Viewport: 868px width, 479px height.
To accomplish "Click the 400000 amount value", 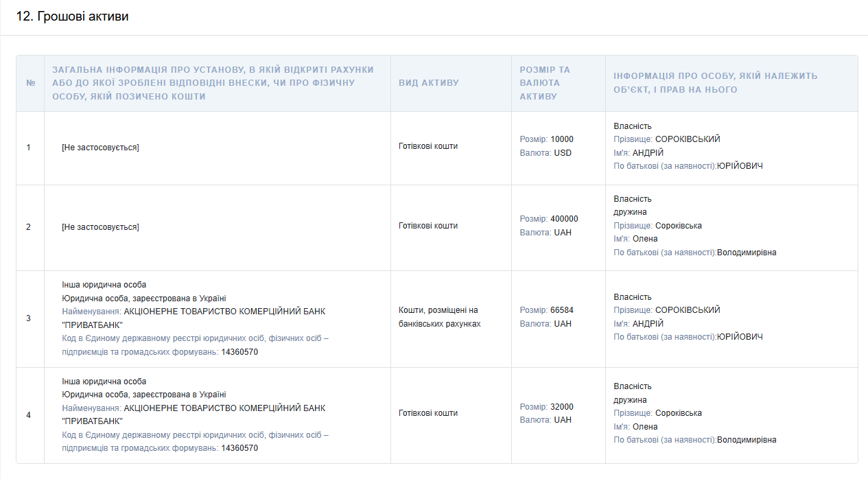I will pyautogui.click(x=564, y=219).
